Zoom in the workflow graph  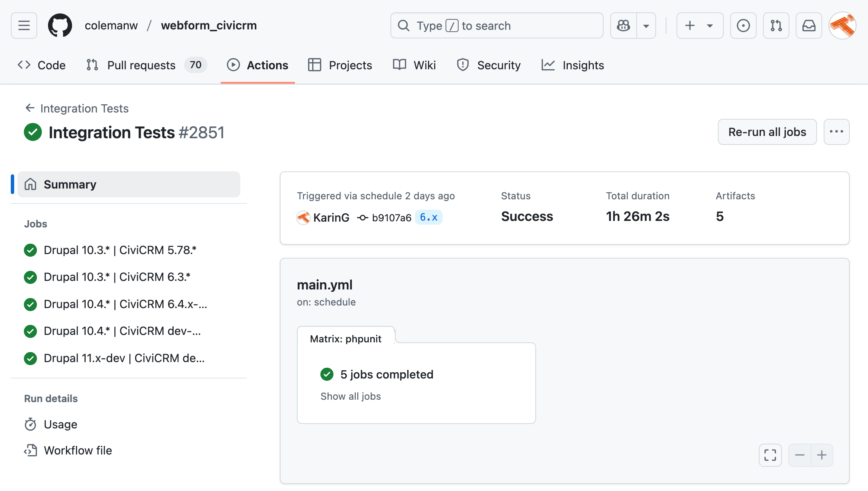point(822,455)
